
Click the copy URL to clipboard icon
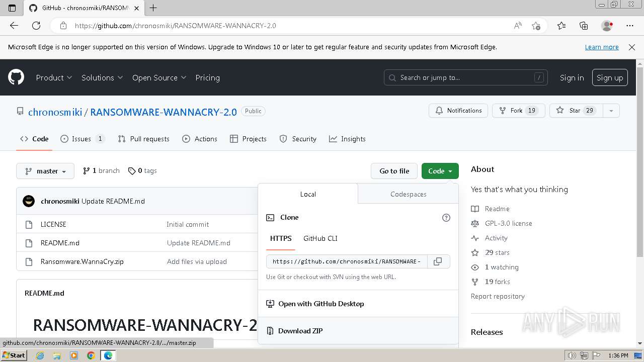tap(438, 261)
